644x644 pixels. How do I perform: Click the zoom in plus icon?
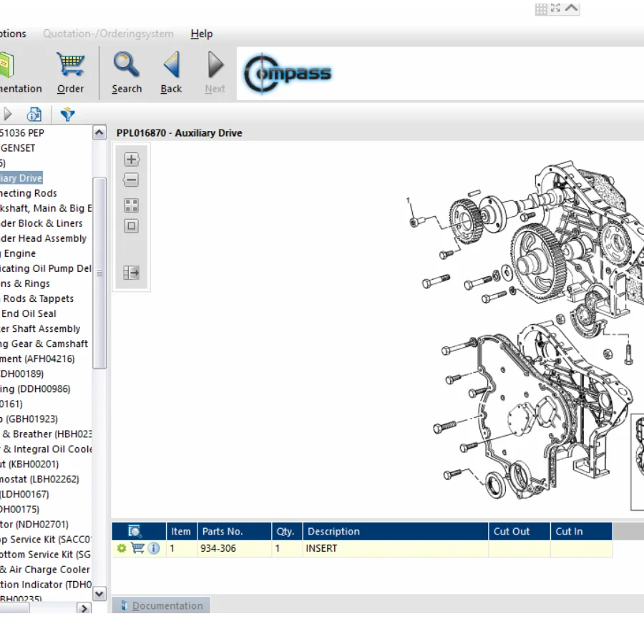coord(131,160)
